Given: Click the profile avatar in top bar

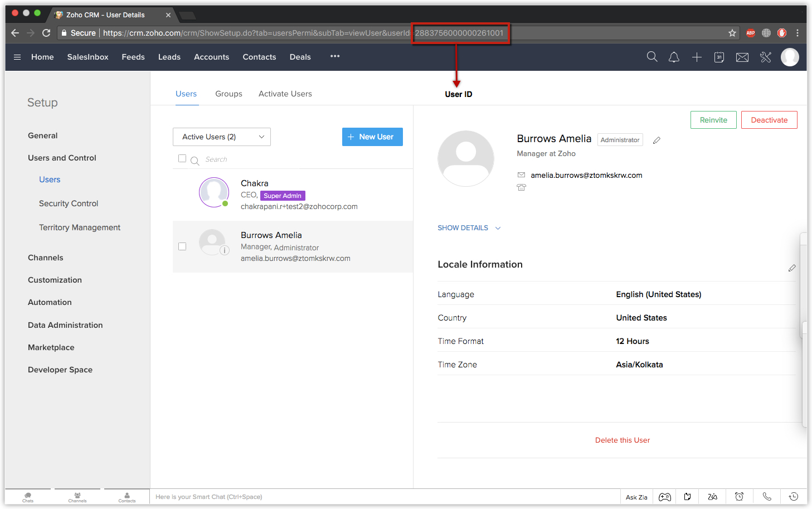Looking at the screenshot, I should (790, 57).
